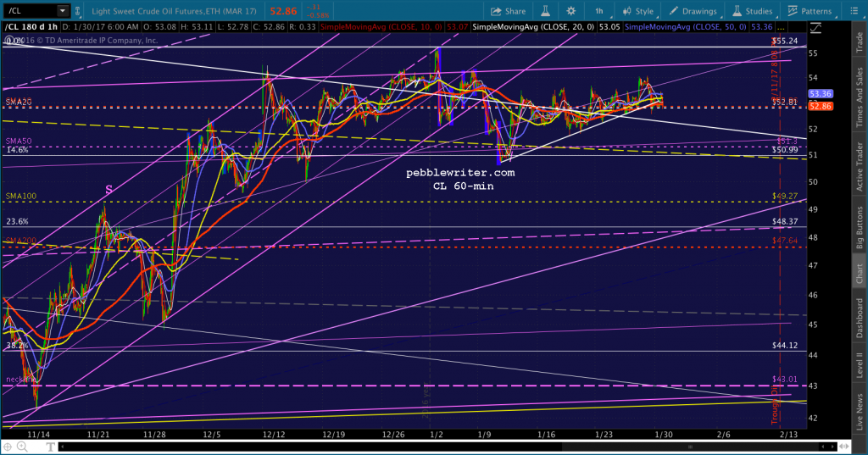
Task: Click SimpleMovingAvg (CLOSE, 20, 0) study label
Action: 533,26
